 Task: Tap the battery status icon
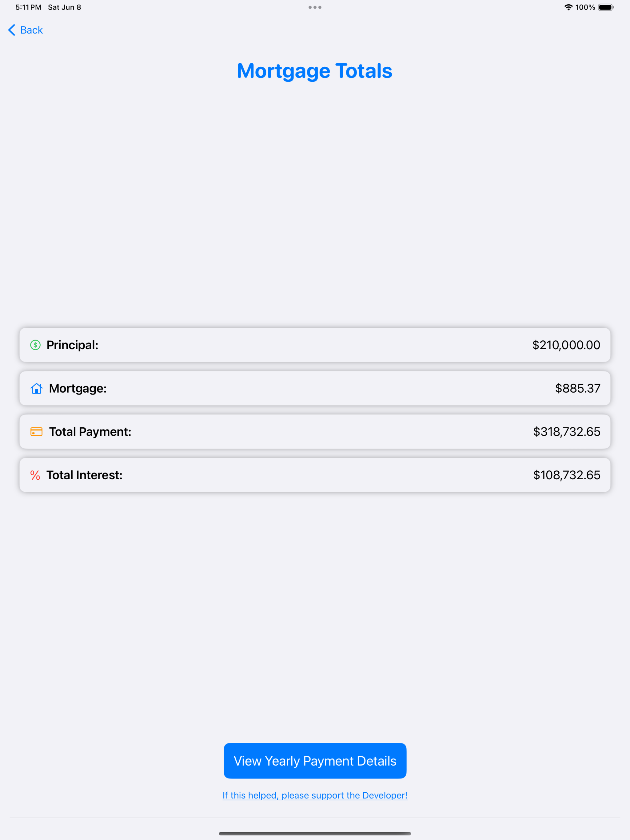606,7
